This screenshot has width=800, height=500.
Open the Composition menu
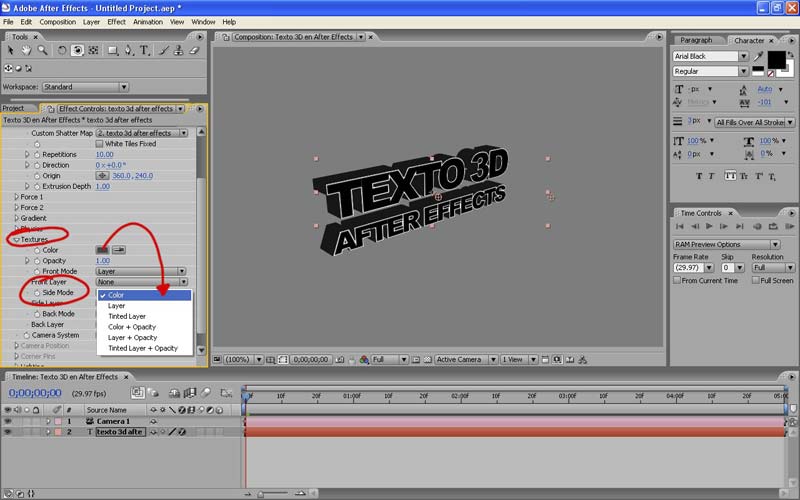(x=58, y=22)
